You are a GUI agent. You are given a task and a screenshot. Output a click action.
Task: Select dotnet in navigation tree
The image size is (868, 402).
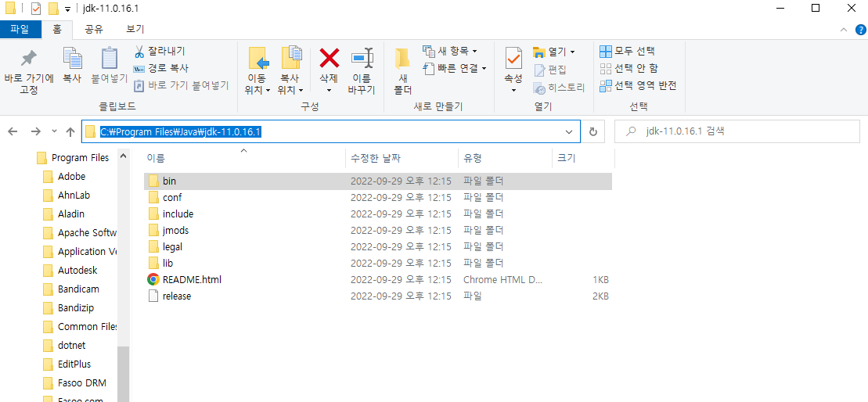pos(64,345)
